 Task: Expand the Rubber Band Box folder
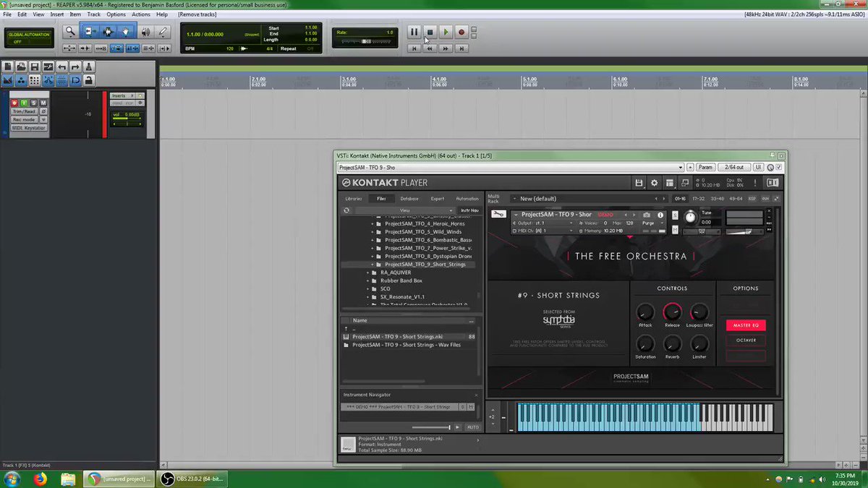point(367,281)
